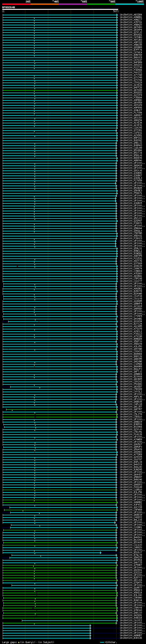The image size is (146, 644).
Task: Click label UniRef100_B6K0C8
Action: coord(131,58)
